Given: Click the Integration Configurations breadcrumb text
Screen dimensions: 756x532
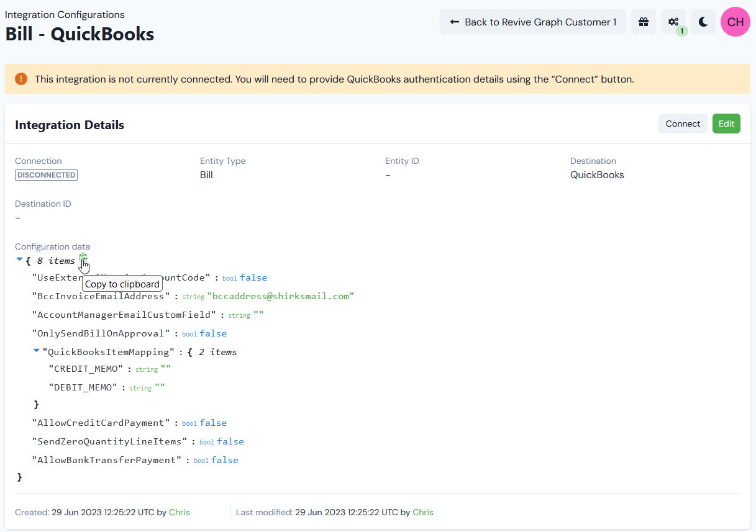Looking at the screenshot, I should tap(65, 14).
